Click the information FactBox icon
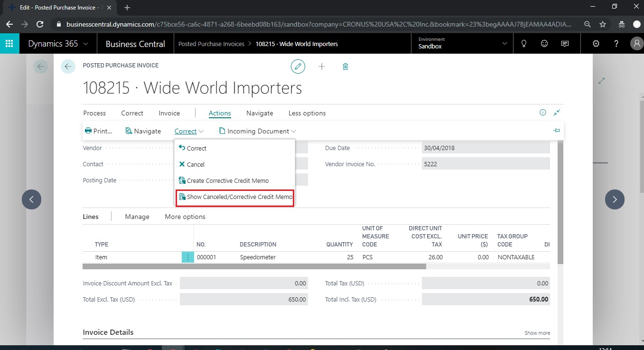Screen dimensions: 644x350 point(543,113)
